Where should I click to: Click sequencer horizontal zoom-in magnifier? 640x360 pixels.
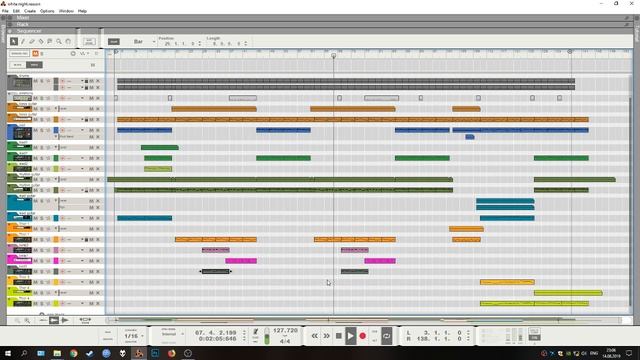pos(27,321)
